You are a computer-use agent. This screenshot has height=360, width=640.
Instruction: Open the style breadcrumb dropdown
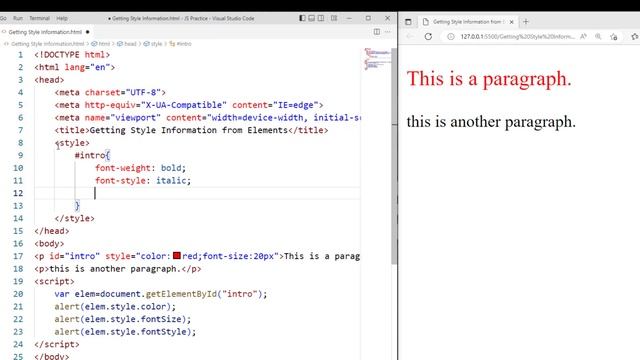coord(153,44)
